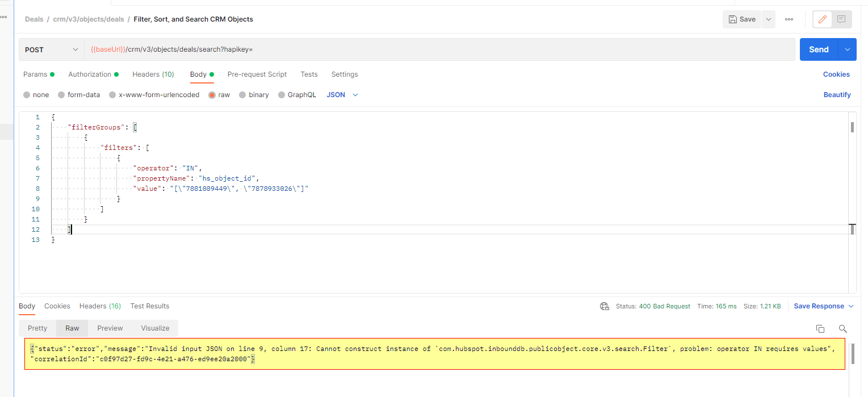This screenshot has height=397, width=868.
Task: Click the more actions ellipsis icon
Action: (789, 19)
